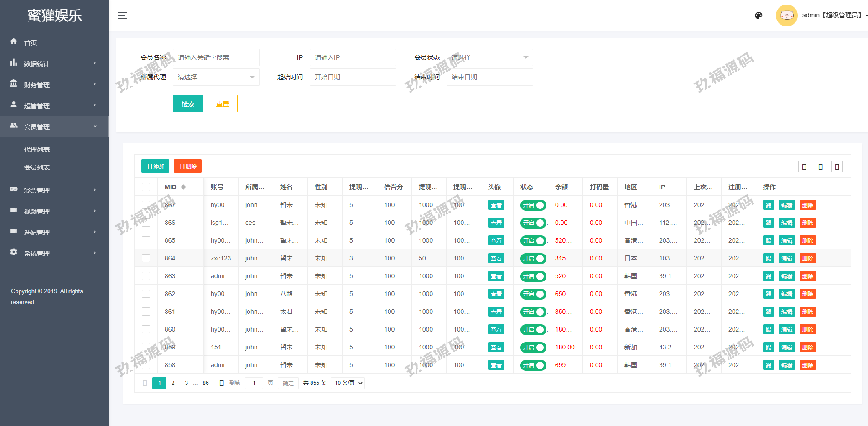Click the green kick icon for row 867
The height and width of the screenshot is (426, 868).
click(768, 205)
